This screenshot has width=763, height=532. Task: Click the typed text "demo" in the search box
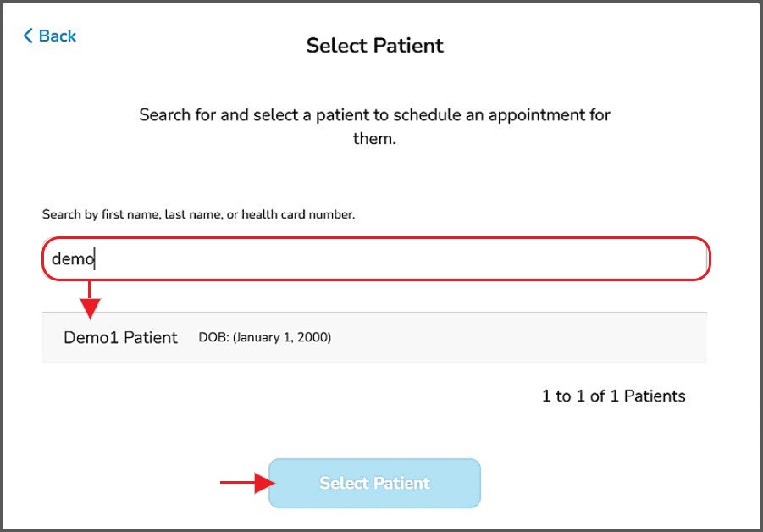(72, 258)
